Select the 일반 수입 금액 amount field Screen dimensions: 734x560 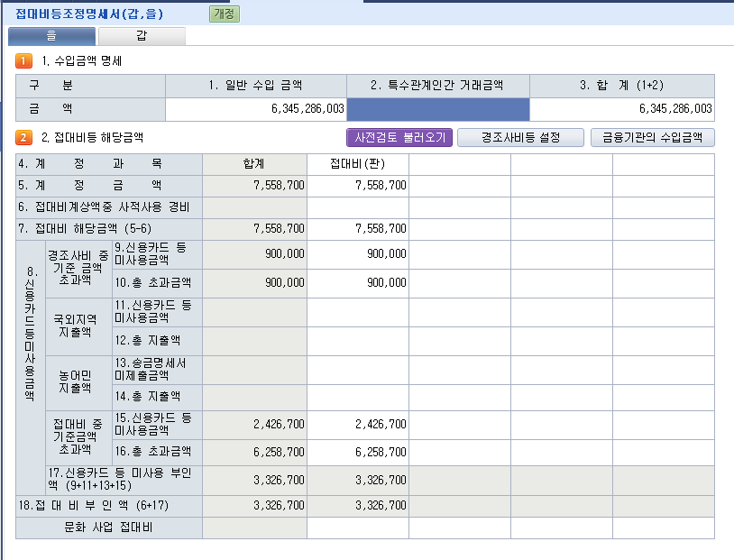point(256,109)
